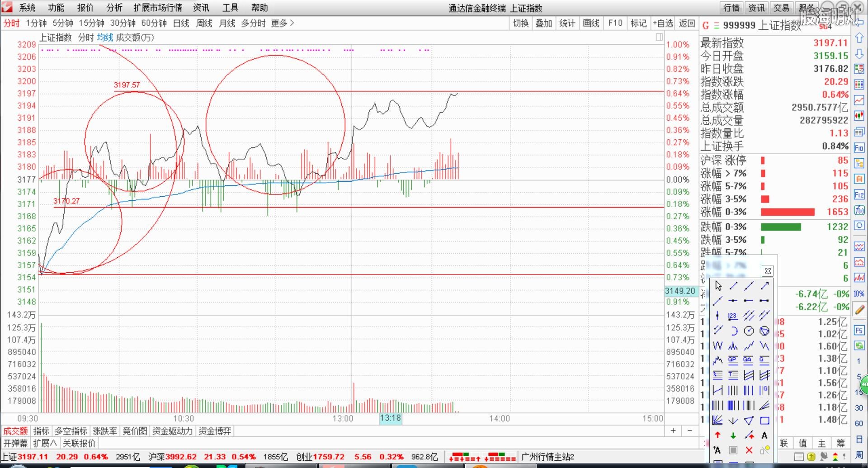
Task: Choose the arrow line drawing tool
Action: click(x=764, y=286)
